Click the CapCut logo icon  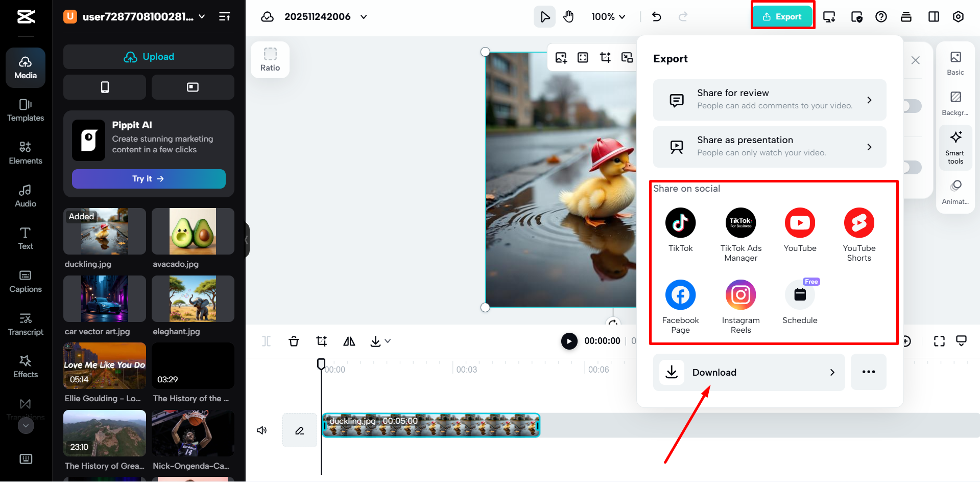(26, 17)
